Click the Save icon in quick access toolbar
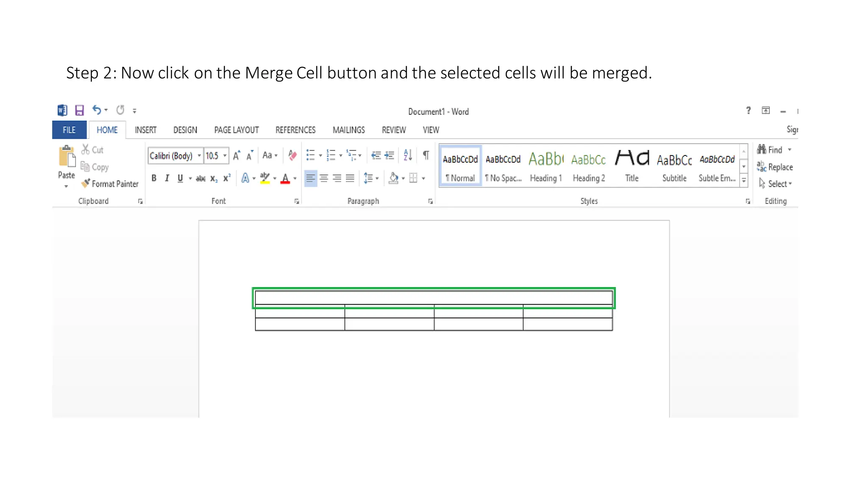The width and height of the screenshot is (868, 488). (79, 111)
